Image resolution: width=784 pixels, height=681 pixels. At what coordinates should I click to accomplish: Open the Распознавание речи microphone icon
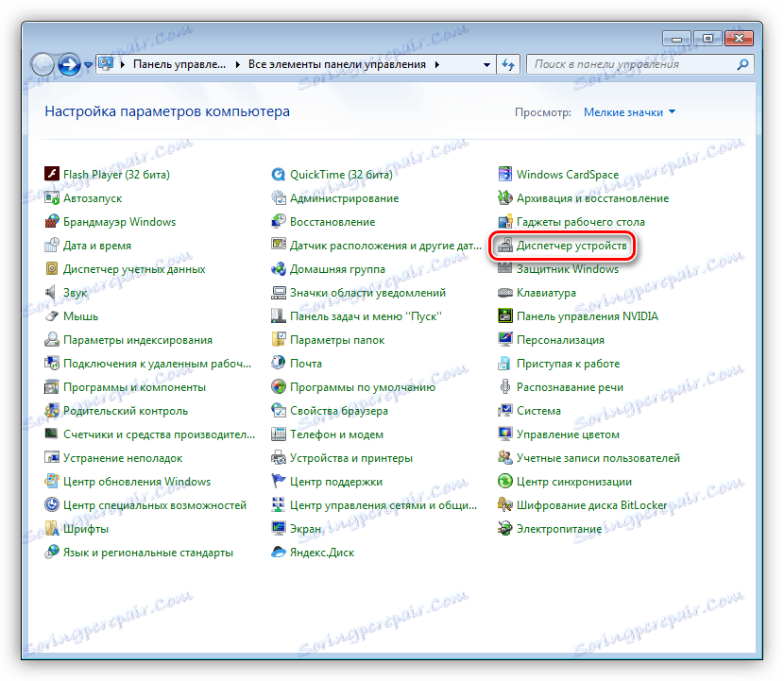click(x=505, y=387)
